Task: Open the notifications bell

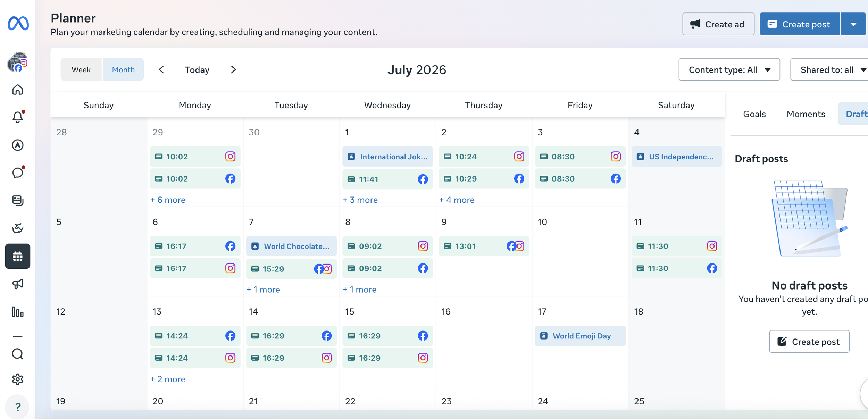Action: (18, 117)
